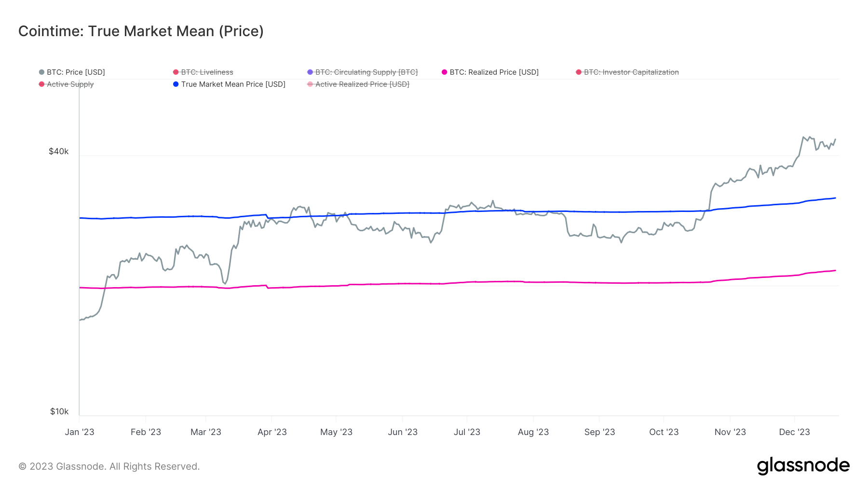Click the blue dot beside True Market Mean Price
Viewport: 868px width, 488px height.
176,84
